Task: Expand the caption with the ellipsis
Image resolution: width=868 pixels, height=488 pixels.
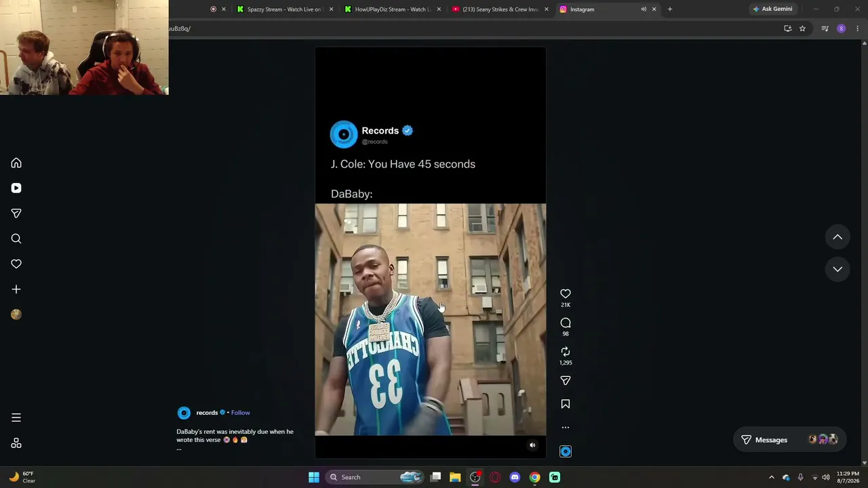Action: coord(179,448)
